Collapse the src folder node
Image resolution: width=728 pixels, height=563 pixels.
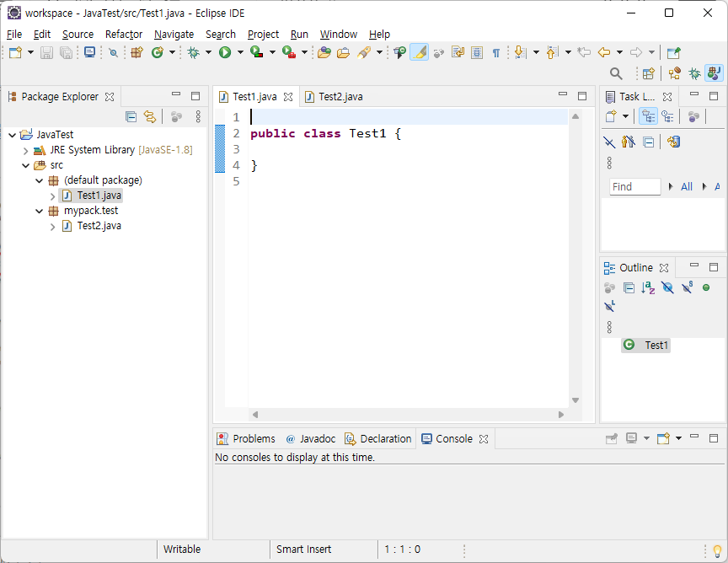(x=26, y=165)
